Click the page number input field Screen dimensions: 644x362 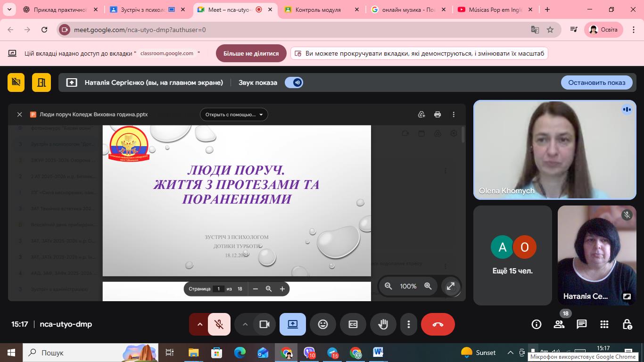pyautogui.click(x=218, y=289)
